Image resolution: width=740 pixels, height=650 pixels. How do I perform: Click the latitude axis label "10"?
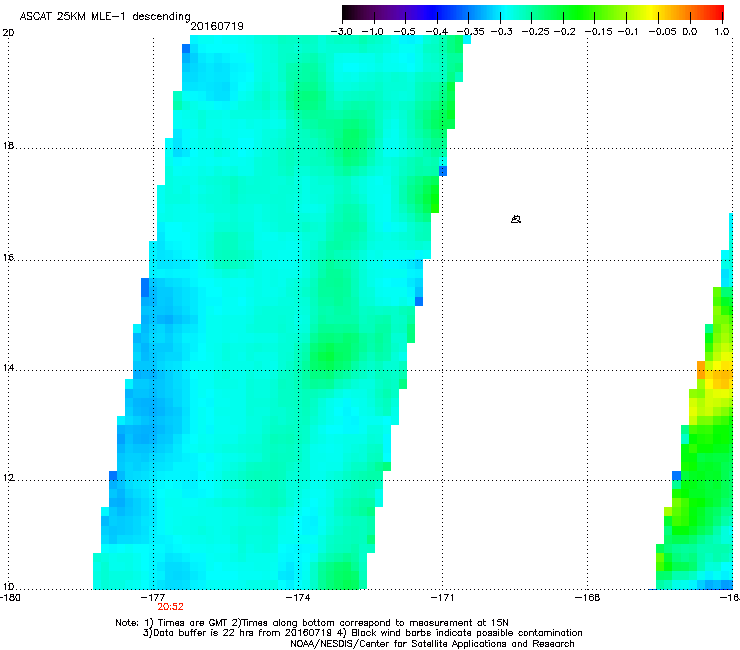click(x=8, y=587)
